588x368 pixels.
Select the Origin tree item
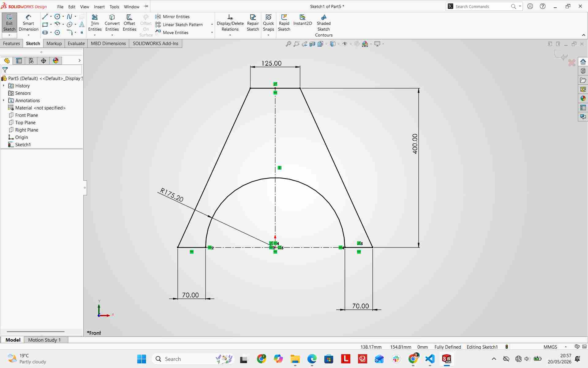click(18, 137)
